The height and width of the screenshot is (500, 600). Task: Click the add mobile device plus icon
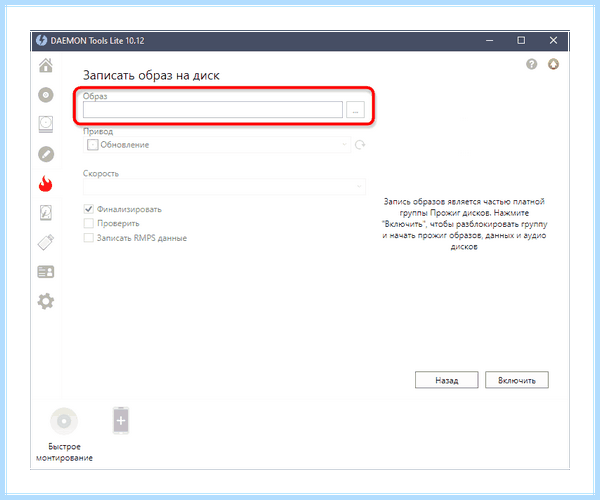pyautogui.click(x=121, y=421)
